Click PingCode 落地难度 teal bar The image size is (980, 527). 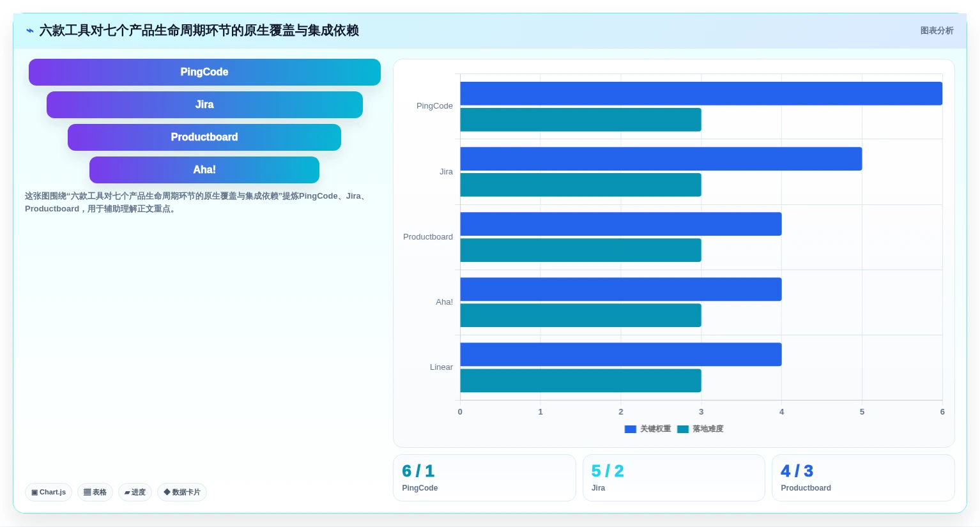point(581,119)
